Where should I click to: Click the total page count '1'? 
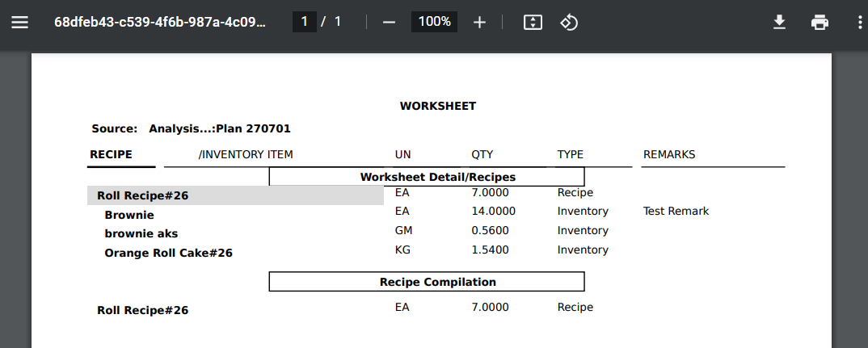[338, 22]
